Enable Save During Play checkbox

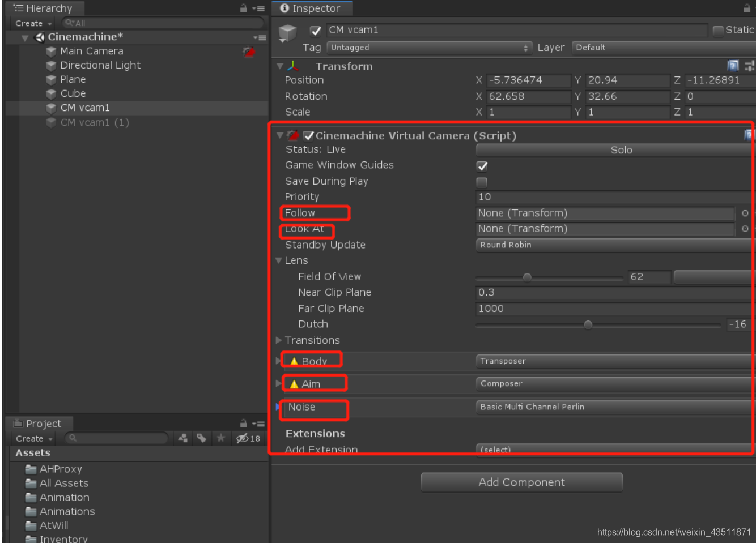coord(482,182)
